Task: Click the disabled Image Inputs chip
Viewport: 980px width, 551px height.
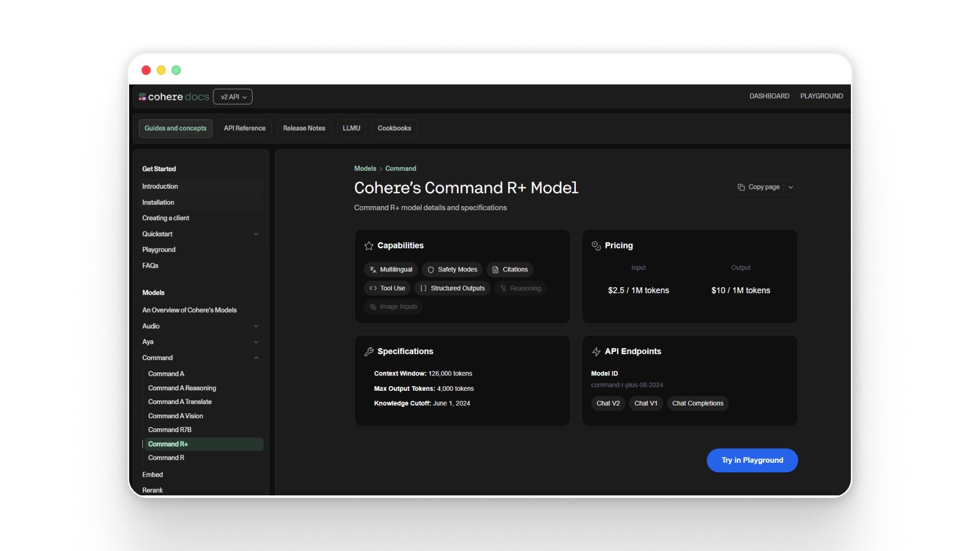Action: point(394,307)
